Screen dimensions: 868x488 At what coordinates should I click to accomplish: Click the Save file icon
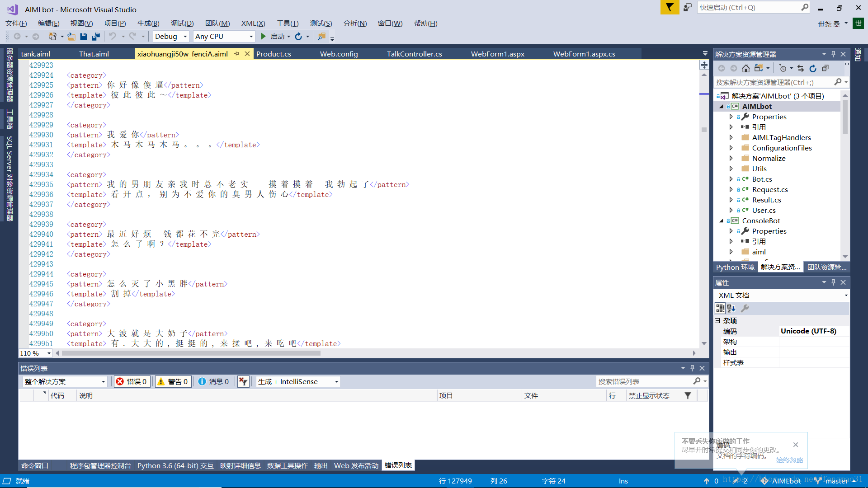click(x=84, y=37)
